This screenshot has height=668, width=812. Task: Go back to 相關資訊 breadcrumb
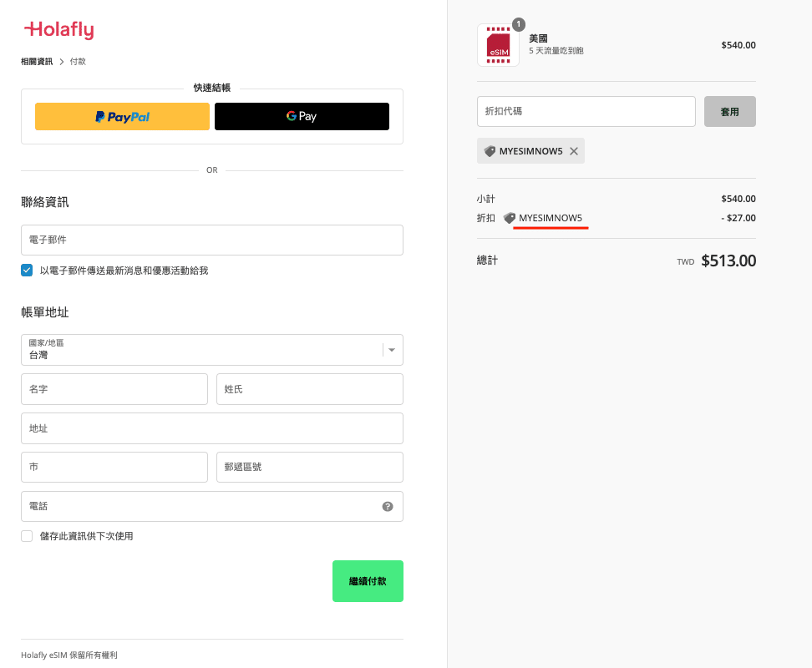37,61
